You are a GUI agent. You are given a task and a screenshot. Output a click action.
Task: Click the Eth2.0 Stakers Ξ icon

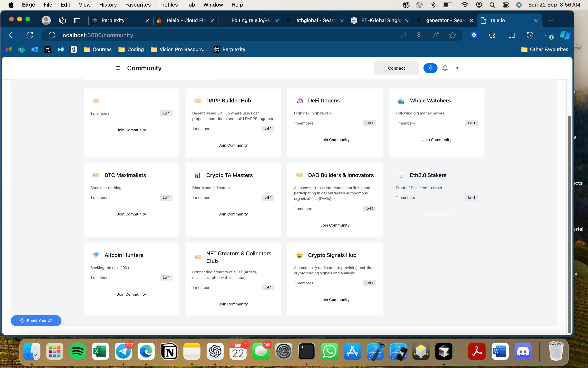(x=401, y=175)
